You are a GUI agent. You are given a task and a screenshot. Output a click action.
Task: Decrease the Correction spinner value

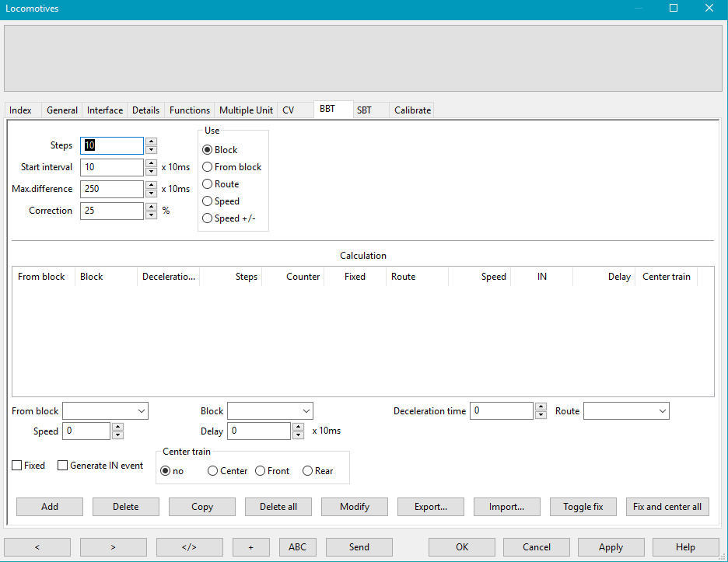(151, 215)
